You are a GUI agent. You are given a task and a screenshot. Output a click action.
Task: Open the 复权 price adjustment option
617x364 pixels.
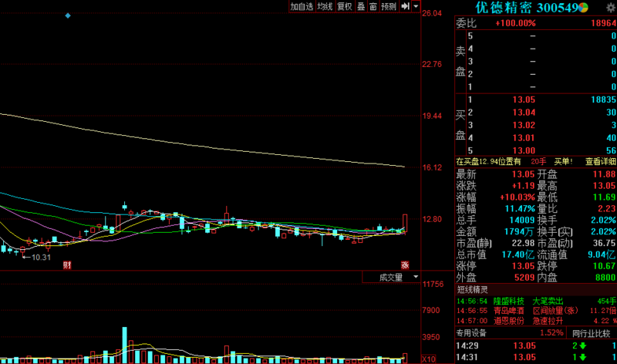coord(345,6)
